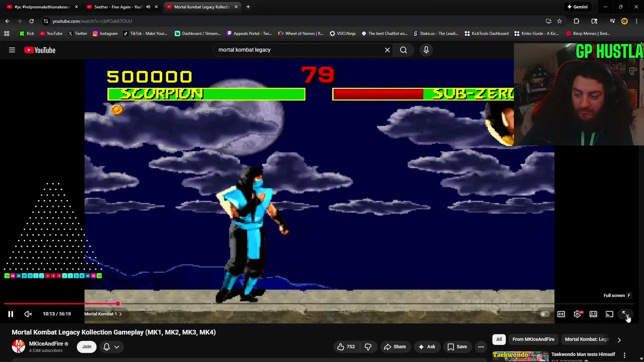This screenshot has height=362, width=644.
Task: Start voice search with microphone icon
Action: coord(426,50)
